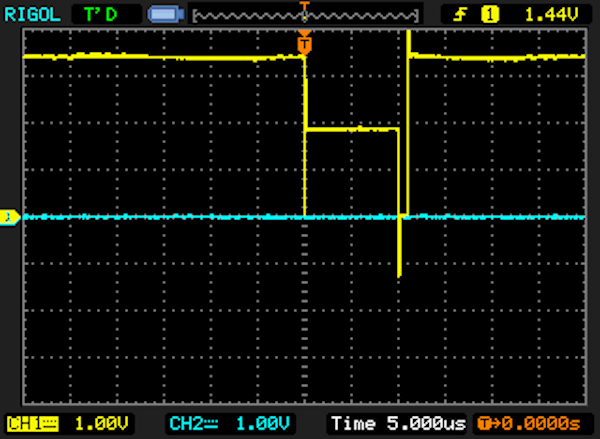Click the yellow CH1 waveform mid-level step
This screenshot has height=439, width=600.
pos(350,129)
